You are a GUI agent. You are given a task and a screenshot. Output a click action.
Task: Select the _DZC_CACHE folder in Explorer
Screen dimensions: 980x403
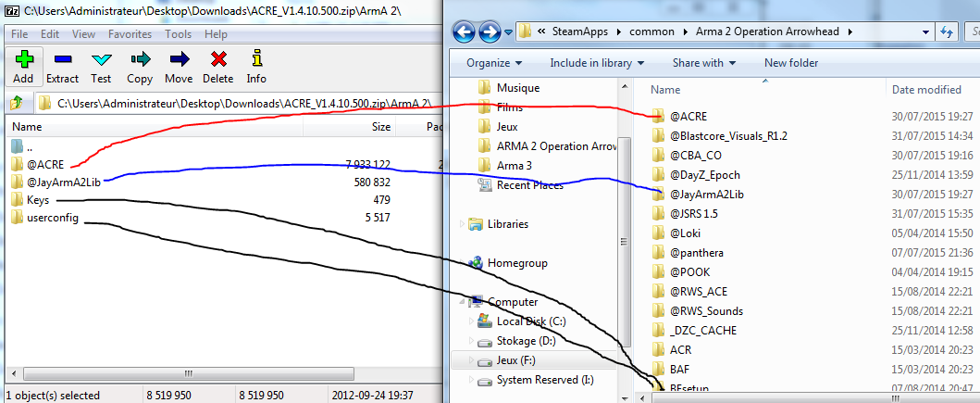[x=694, y=330]
